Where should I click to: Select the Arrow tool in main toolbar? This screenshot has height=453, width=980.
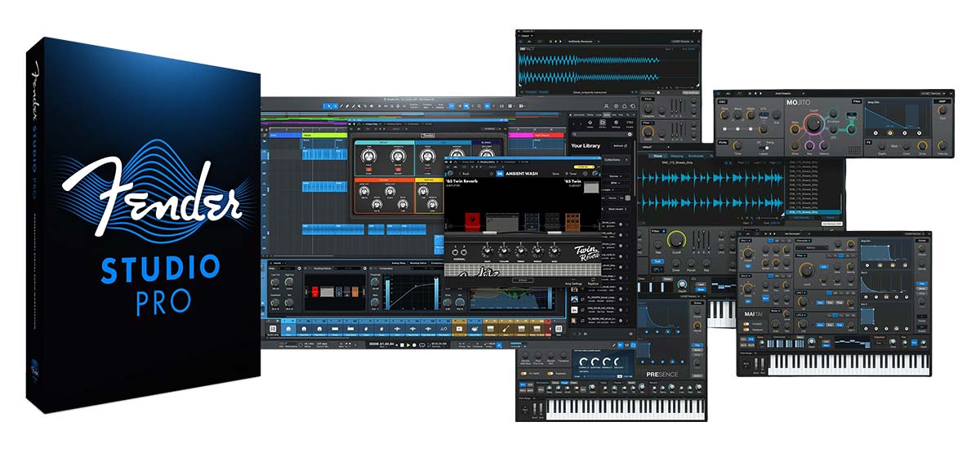329,106
